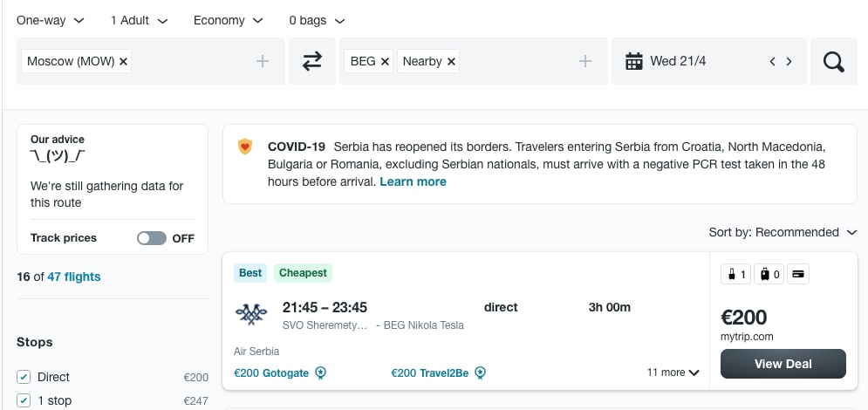Image resolution: width=868 pixels, height=410 pixels.
Task: Open the calendar icon for date selection
Action: pos(634,61)
